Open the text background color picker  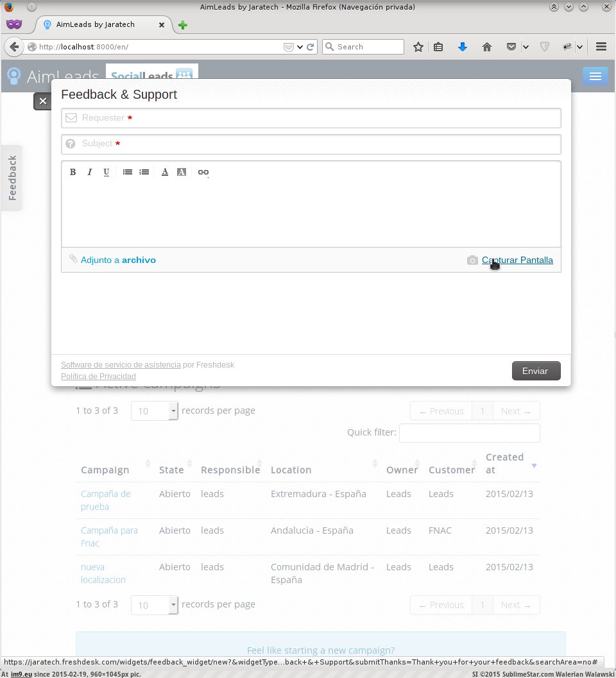click(182, 172)
